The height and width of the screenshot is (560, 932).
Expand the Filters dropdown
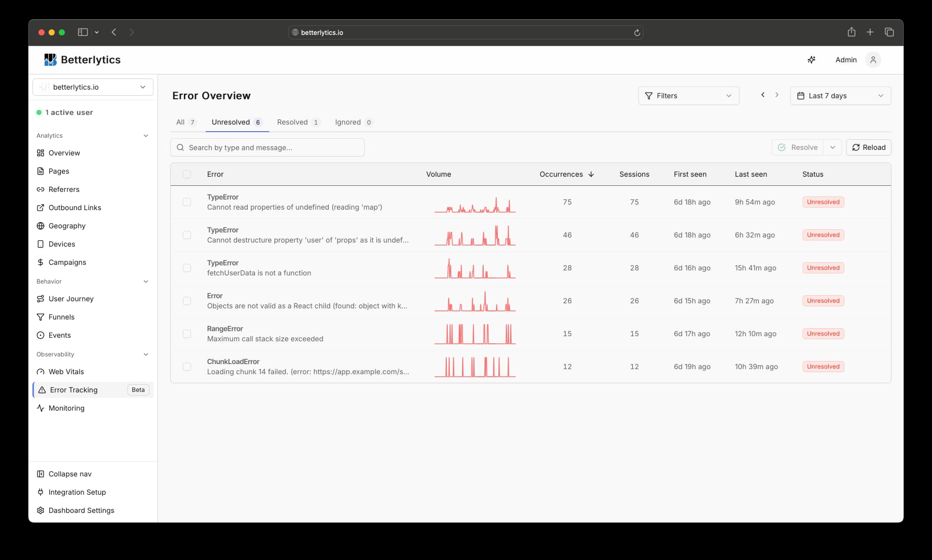pyautogui.click(x=688, y=96)
